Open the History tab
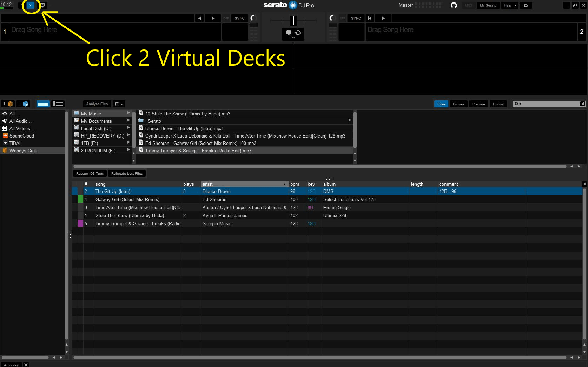588x367 pixels. pyautogui.click(x=498, y=104)
